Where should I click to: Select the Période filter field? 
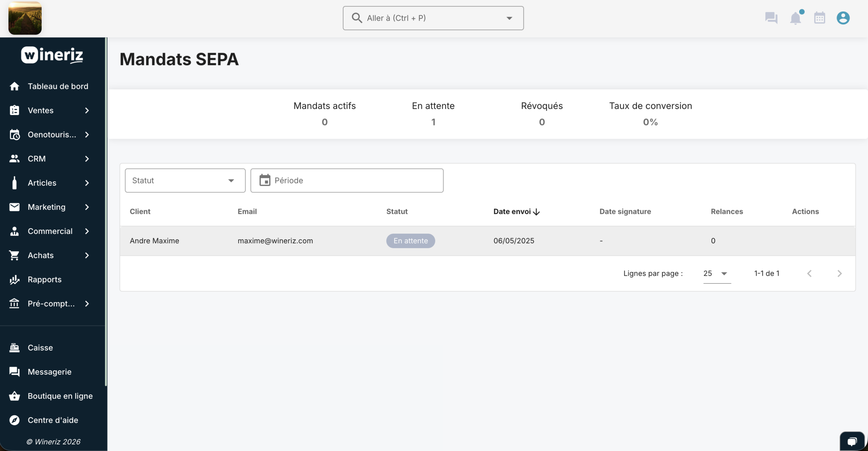click(347, 180)
